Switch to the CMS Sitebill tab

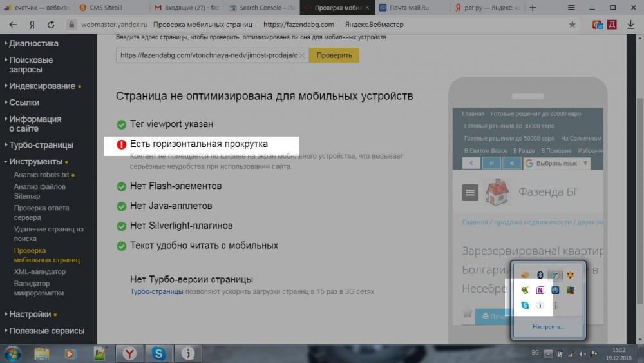click(109, 8)
